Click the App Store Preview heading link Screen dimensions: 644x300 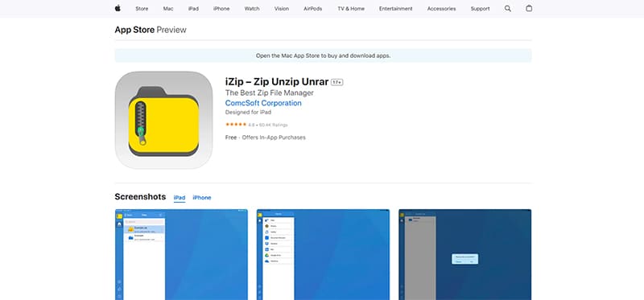click(151, 30)
